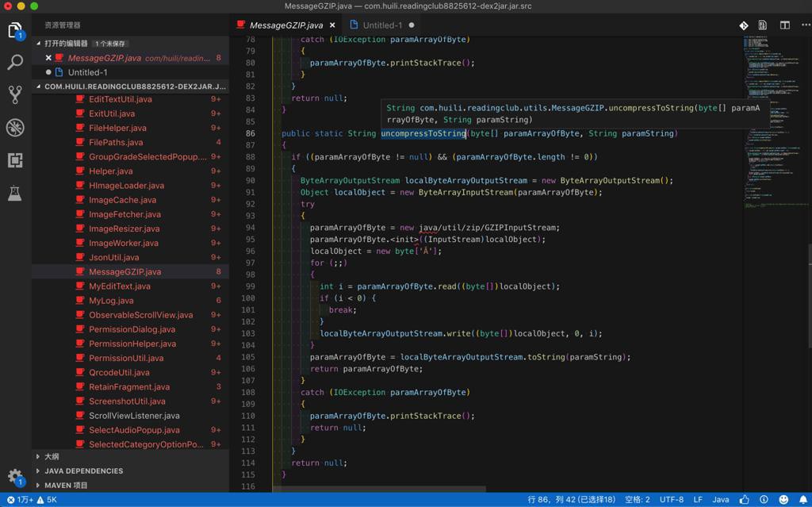Open ImageResizer.java in file tree
The width and height of the screenshot is (812, 507).
[131, 229]
